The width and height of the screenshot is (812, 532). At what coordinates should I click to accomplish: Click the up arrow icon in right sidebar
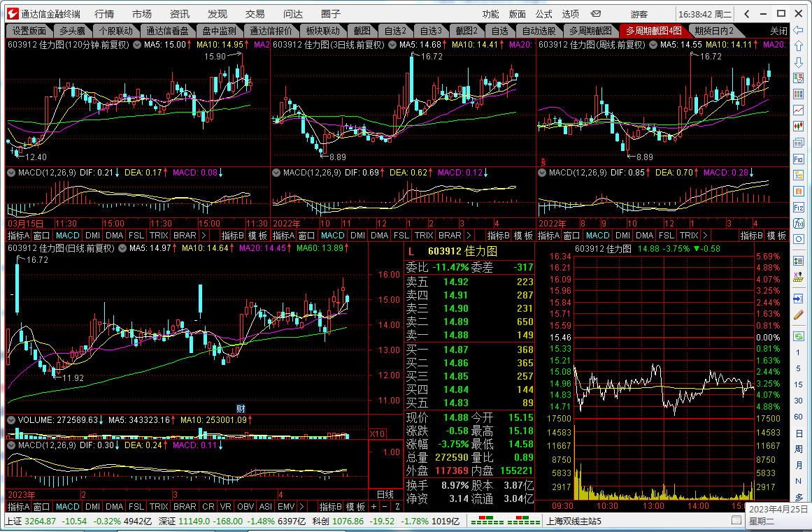pyautogui.click(x=798, y=46)
